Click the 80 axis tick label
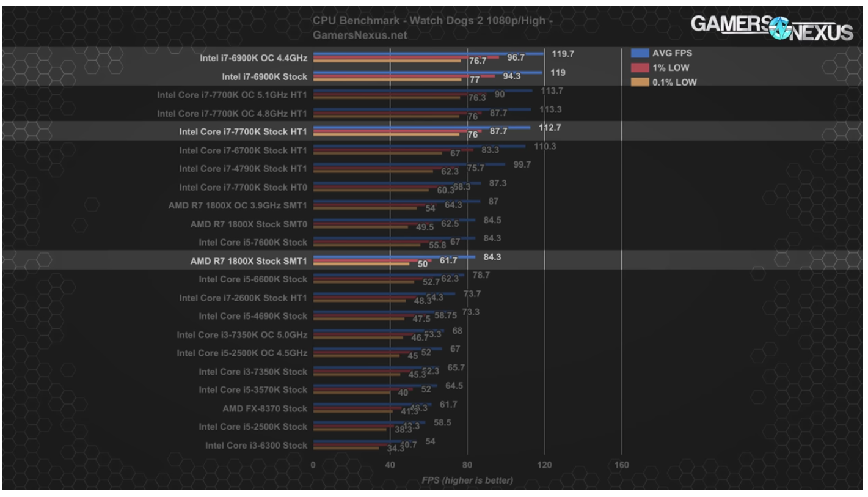The image size is (868, 497). [x=467, y=465]
